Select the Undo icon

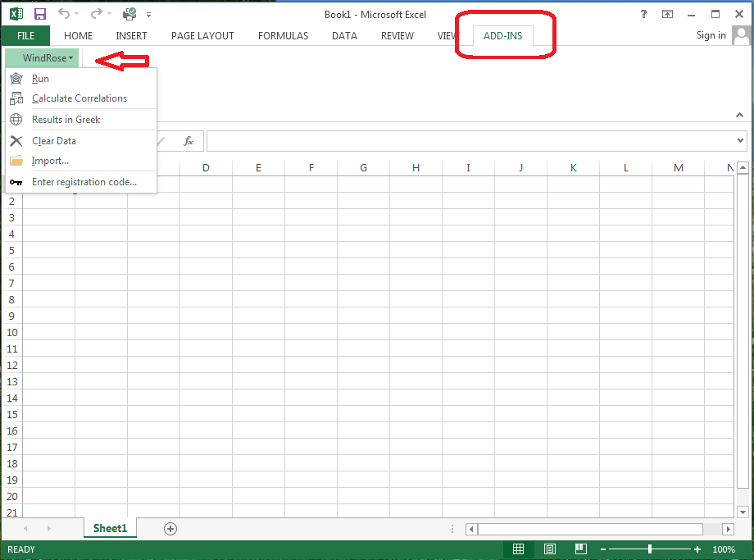click(x=63, y=14)
